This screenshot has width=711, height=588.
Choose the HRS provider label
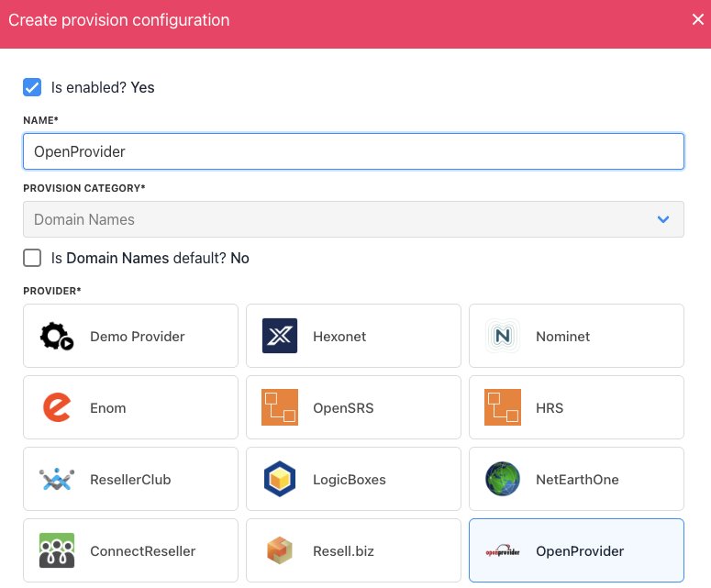(550, 408)
